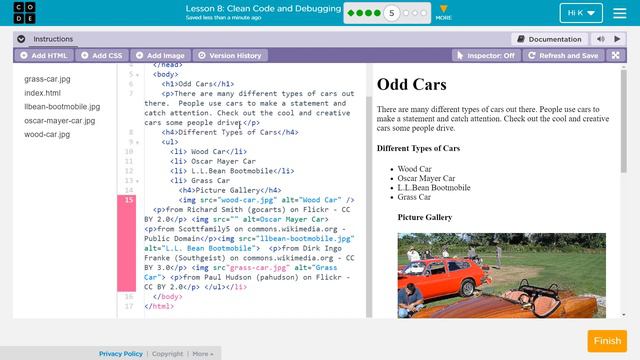Viewport: 640px width, 360px height.
Task: Open Privacy Policy link
Action: 121,354
